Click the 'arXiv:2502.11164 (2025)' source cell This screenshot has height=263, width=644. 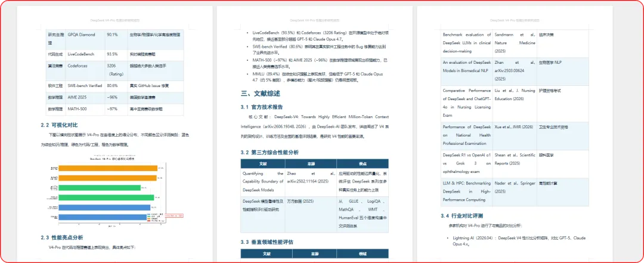pyautogui.click(x=311, y=182)
